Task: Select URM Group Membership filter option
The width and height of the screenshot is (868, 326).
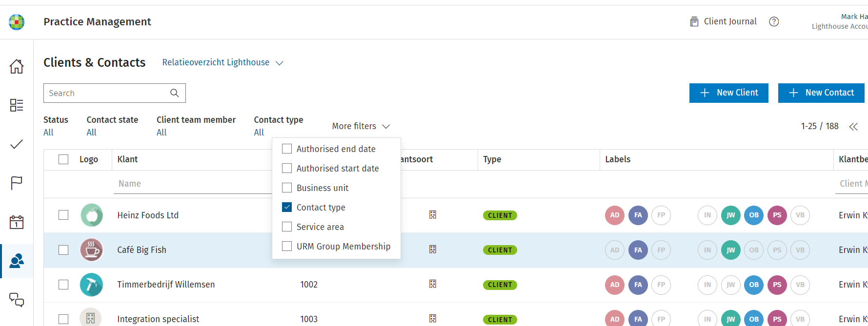Action: click(x=343, y=247)
